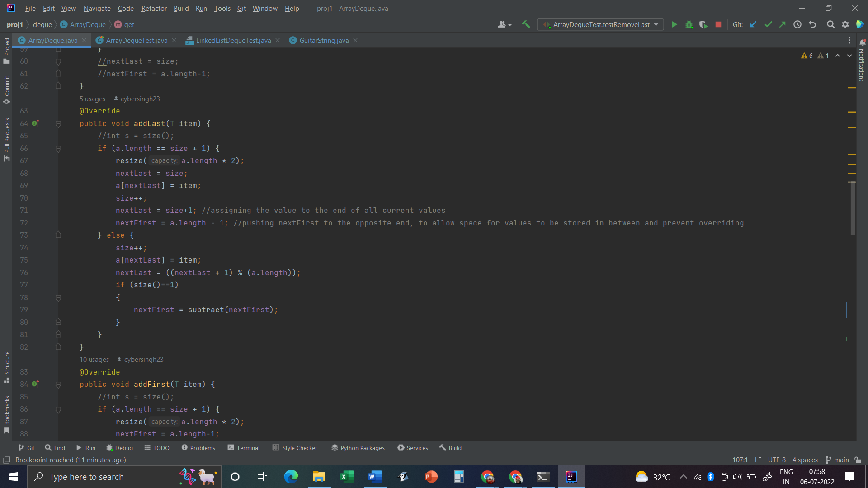Open IDE settings gear icon
This screenshot has width=868, height=488.
(845, 25)
